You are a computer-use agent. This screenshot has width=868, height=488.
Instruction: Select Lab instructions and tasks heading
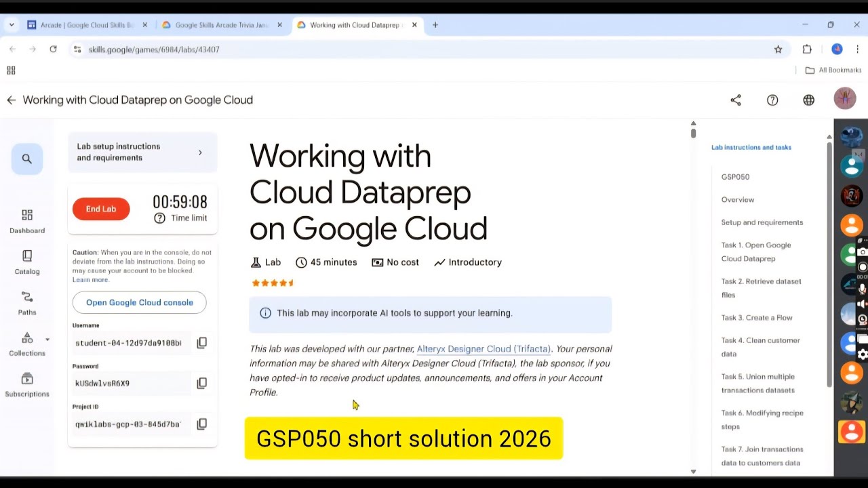[751, 148]
